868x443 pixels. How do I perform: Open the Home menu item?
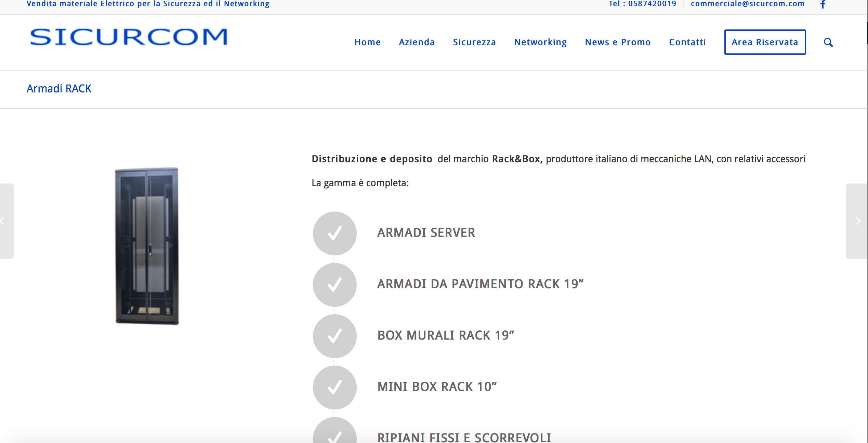368,42
